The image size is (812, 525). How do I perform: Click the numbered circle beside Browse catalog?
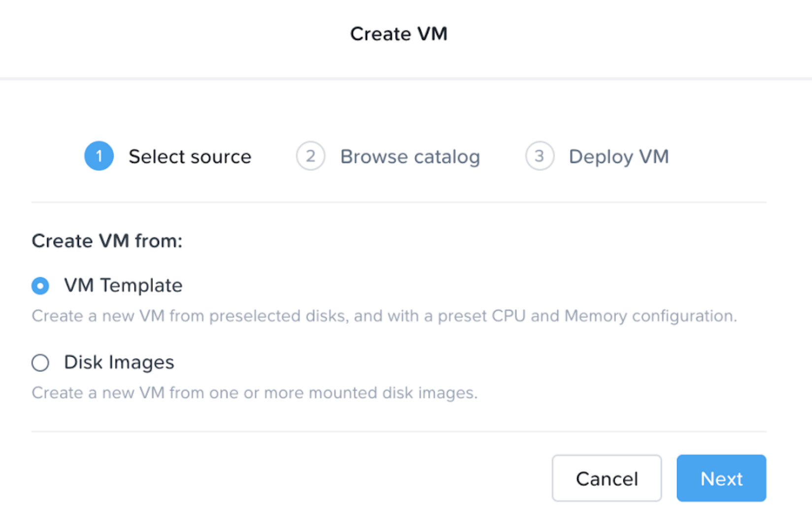(x=310, y=156)
